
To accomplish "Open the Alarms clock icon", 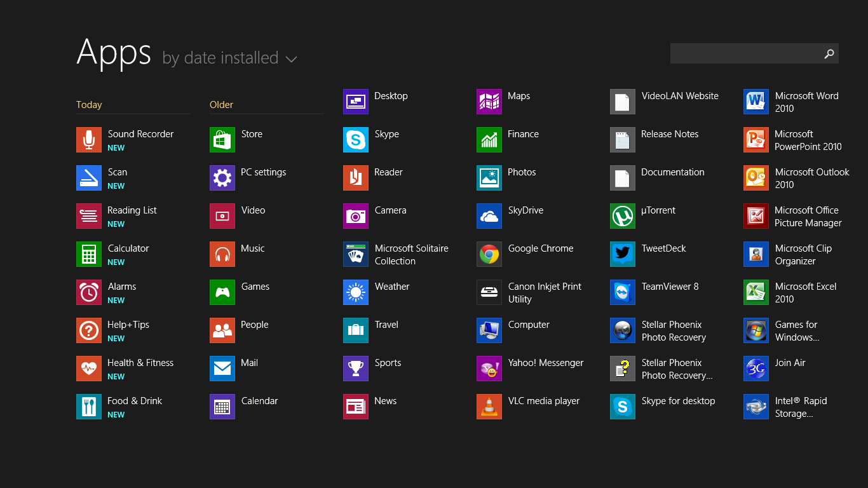I will [x=89, y=292].
